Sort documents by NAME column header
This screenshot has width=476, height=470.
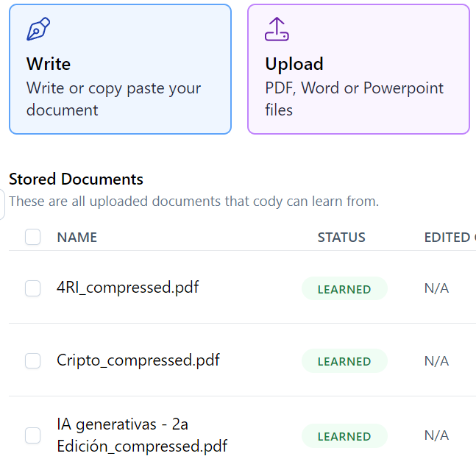[x=77, y=238]
